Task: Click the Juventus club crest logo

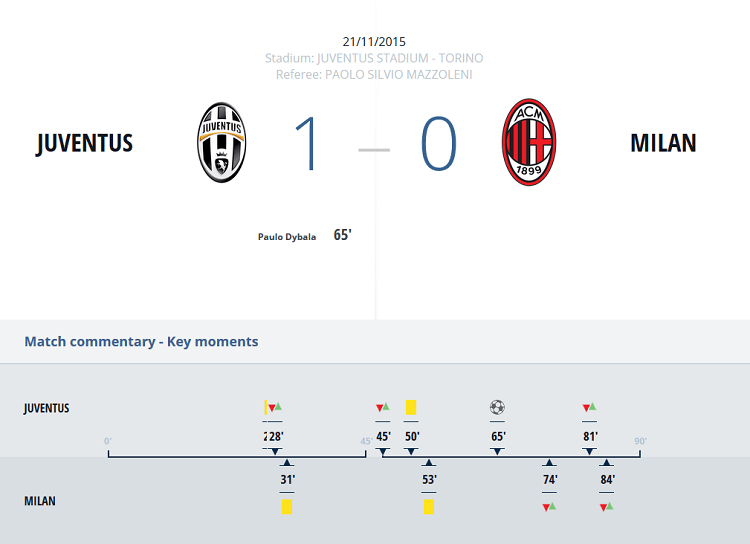Action: [x=221, y=142]
